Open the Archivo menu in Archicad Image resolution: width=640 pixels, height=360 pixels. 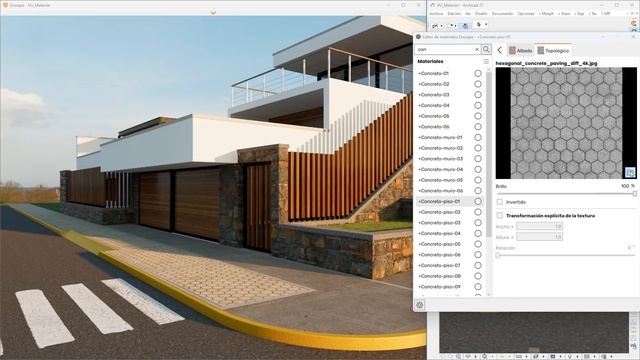point(436,13)
